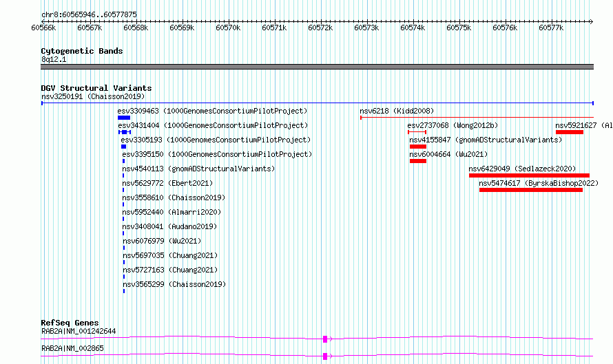Click the nsv5697035 (Chuang2021) label
The width and height of the screenshot is (613, 364).
[170, 255]
